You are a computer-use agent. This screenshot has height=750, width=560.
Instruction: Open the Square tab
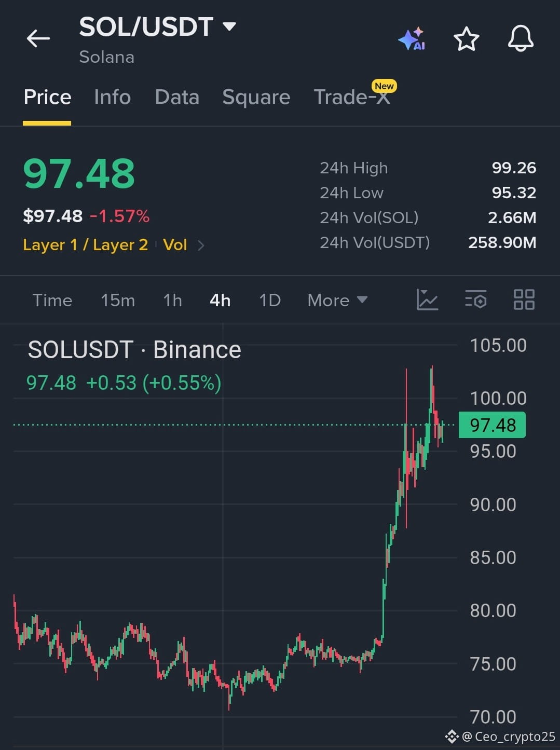pos(256,97)
